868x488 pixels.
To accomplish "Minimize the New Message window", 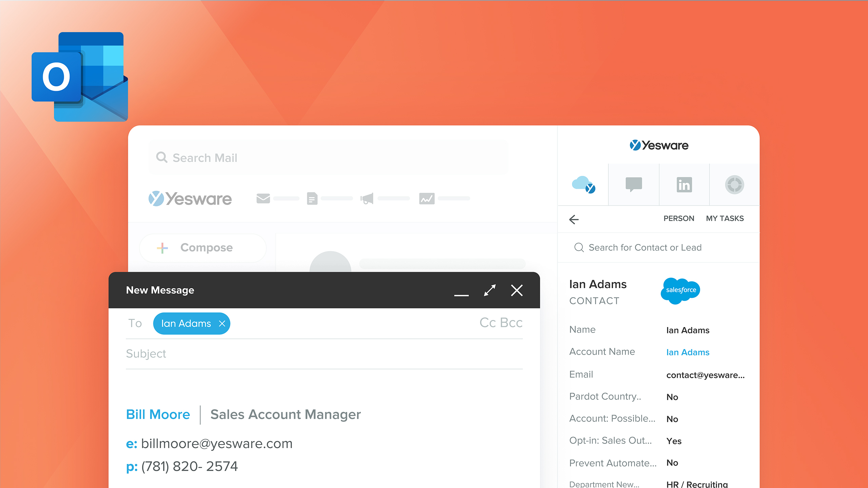I will (x=461, y=295).
